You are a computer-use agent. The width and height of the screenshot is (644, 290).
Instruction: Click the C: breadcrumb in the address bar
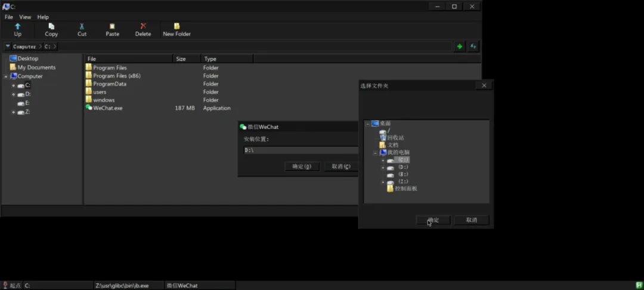48,47
